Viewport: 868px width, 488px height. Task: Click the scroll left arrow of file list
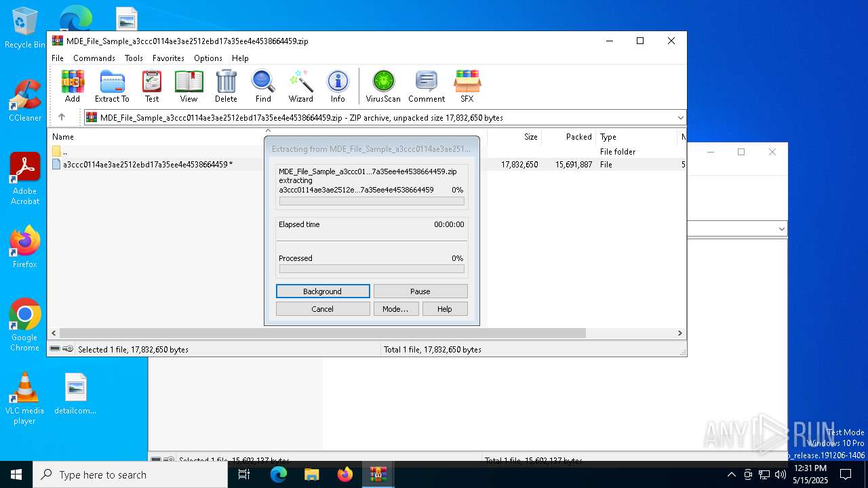click(54, 333)
